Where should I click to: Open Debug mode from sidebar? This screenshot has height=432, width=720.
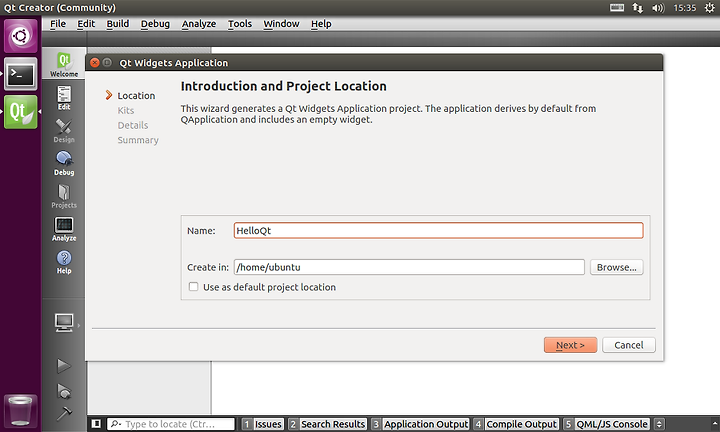click(64, 163)
